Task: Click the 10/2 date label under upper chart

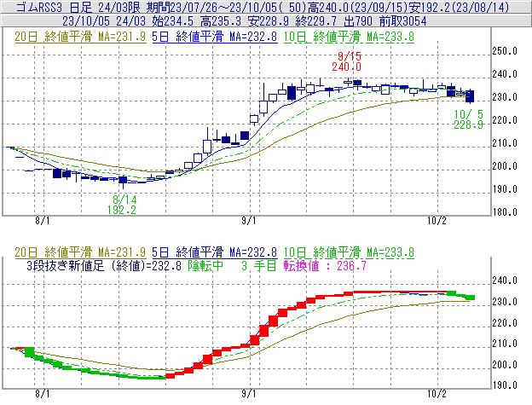Action: pyautogui.click(x=437, y=221)
